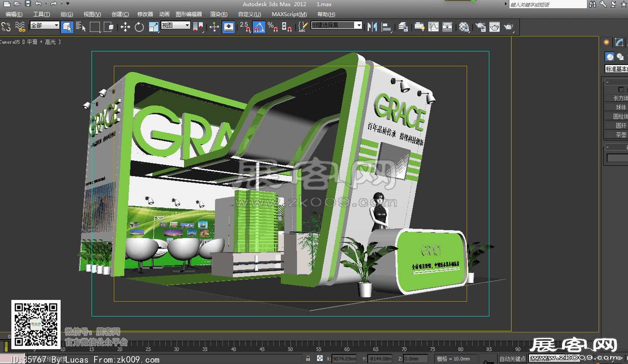
Task: Click the Mirror tool icon
Action: (372, 27)
